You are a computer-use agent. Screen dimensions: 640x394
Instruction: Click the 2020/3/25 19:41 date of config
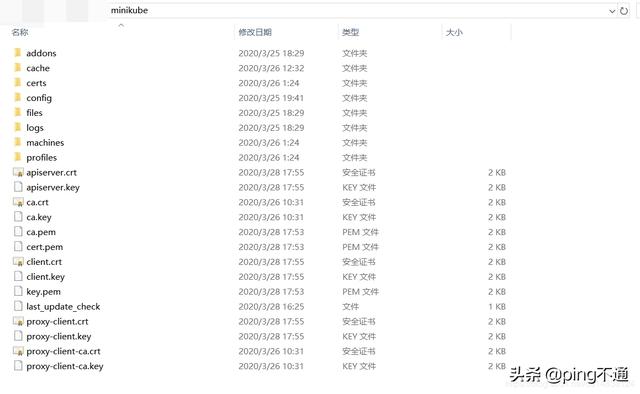point(271,98)
